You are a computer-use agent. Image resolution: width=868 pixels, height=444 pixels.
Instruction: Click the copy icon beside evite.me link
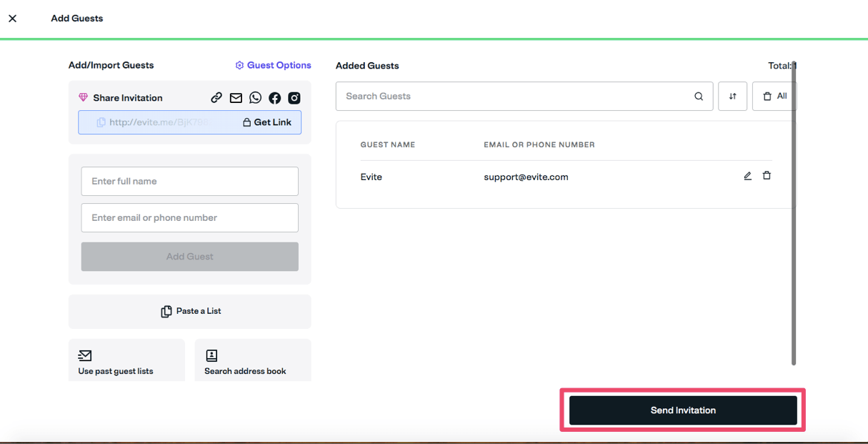pyautogui.click(x=101, y=122)
